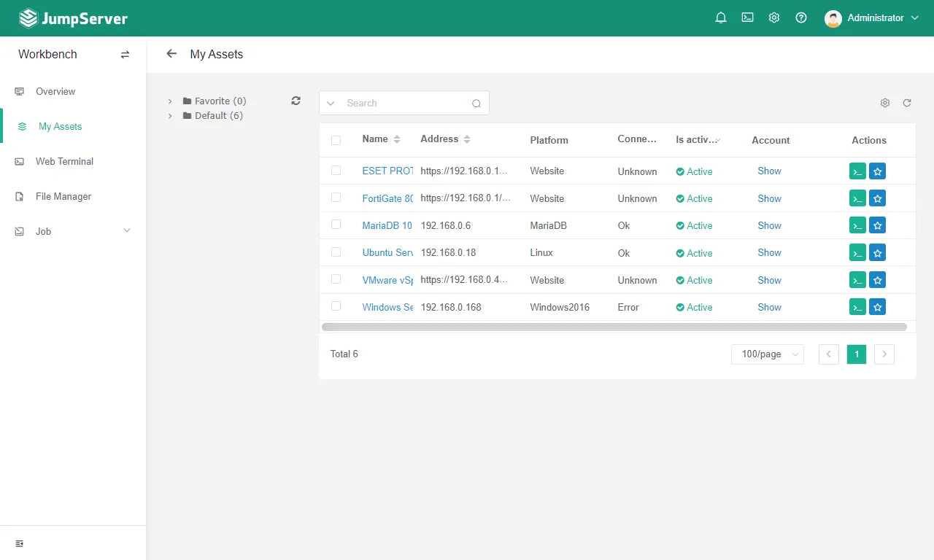
Task: Open the MariaDB asset link
Action: click(x=387, y=226)
